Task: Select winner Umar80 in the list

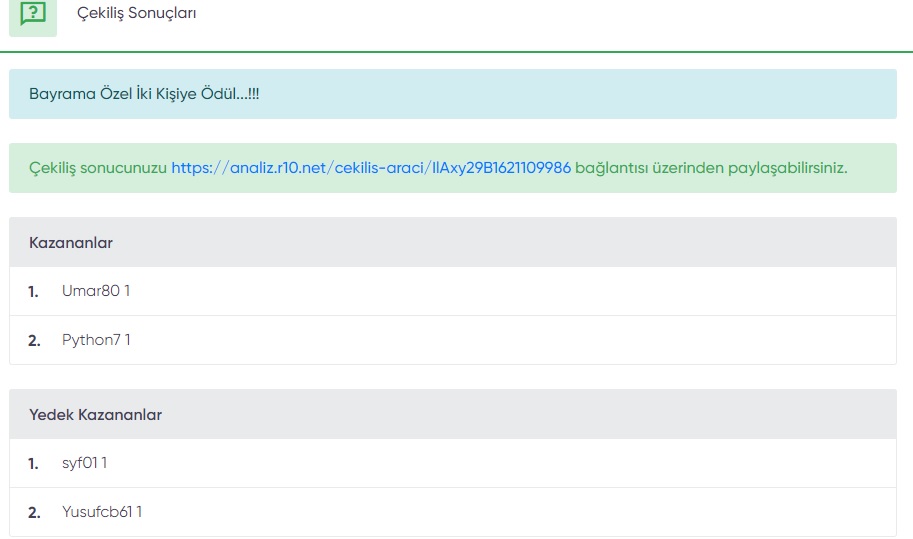Action: 91,290
